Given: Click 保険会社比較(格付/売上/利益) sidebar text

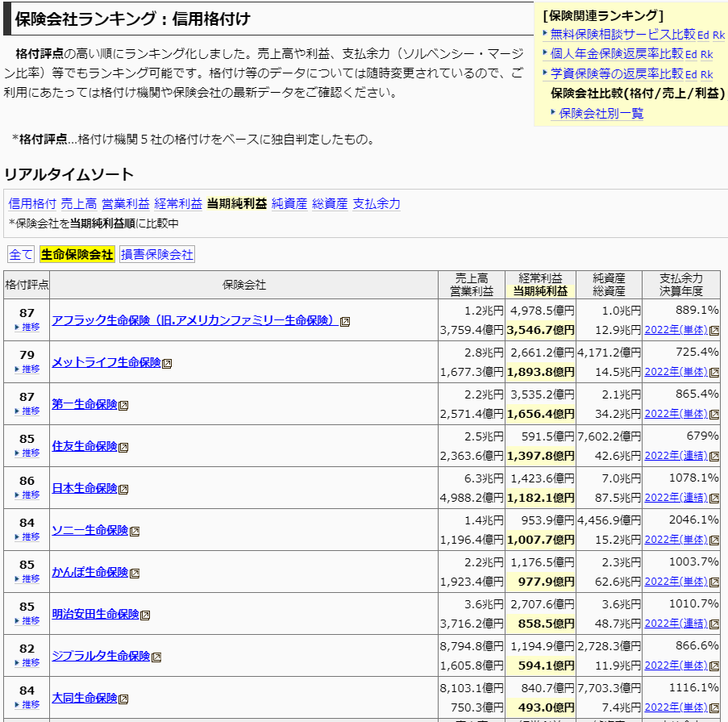Looking at the screenshot, I should click(638, 94).
